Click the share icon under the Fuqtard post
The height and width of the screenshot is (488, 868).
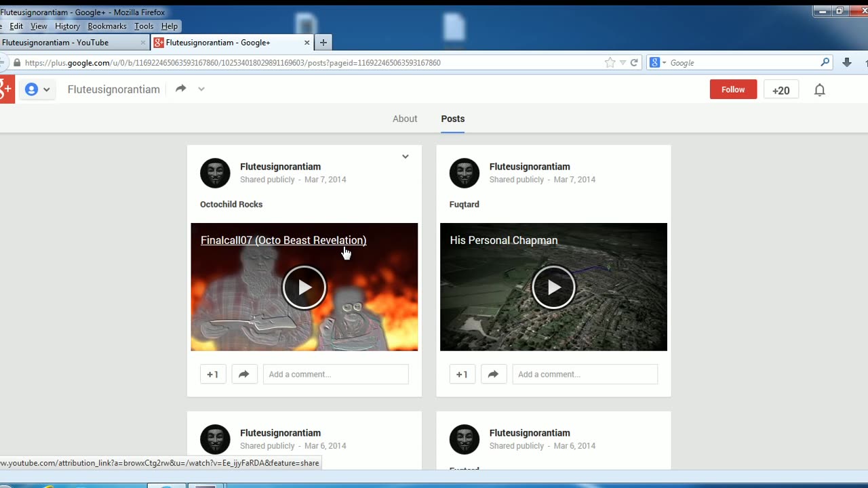[x=494, y=374]
